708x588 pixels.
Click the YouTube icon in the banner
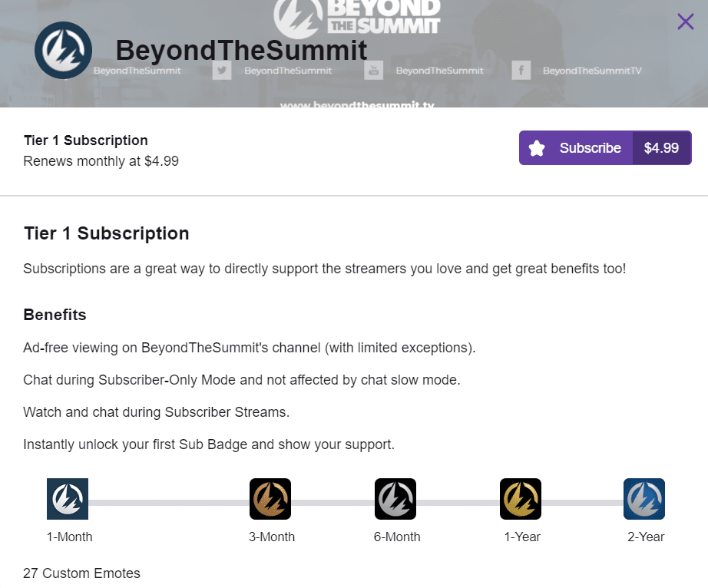tap(373, 71)
